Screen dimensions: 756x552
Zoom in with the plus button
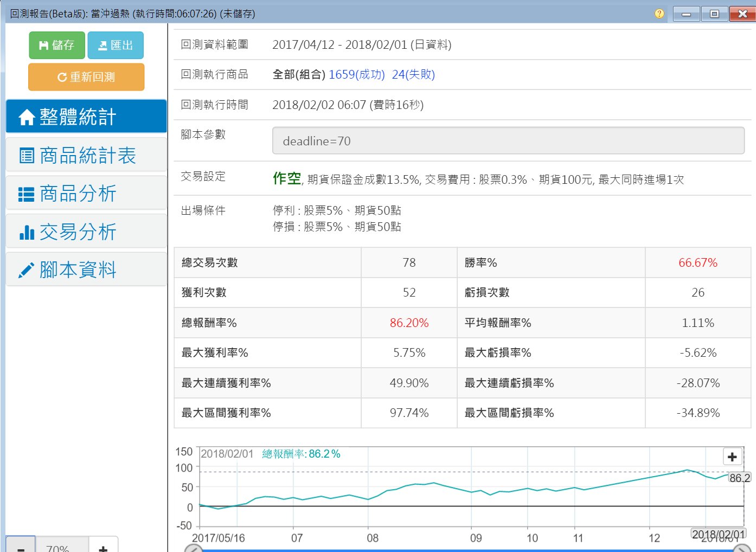pyautogui.click(x=103, y=547)
